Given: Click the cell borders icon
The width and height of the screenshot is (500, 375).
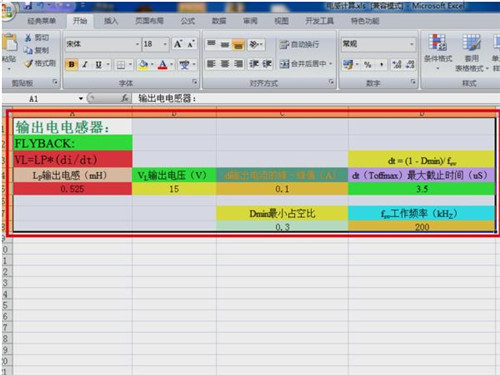Looking at the screenshot, I should 121,64.
